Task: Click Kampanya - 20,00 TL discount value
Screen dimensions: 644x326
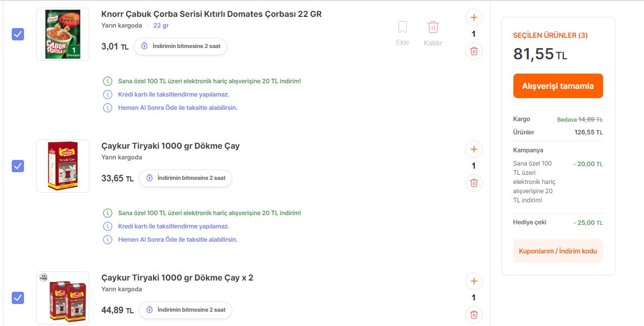Action: click(x=588, y=164)
